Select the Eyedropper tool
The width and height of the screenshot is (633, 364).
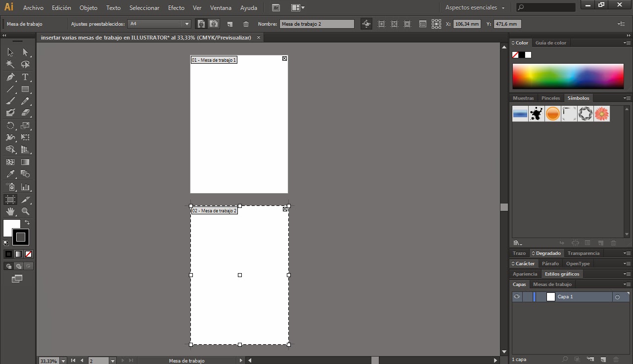tap(10, 174)
